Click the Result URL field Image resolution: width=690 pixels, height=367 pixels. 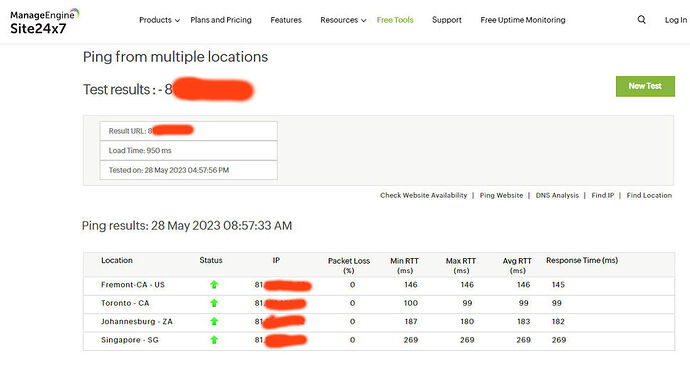click(x=188, y=131)
